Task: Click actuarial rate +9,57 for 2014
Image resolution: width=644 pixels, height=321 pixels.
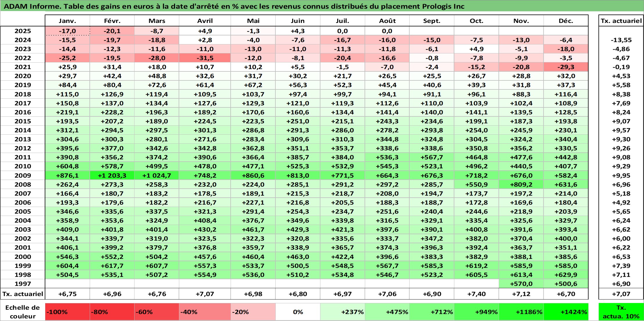Action: tap(621, 130)
